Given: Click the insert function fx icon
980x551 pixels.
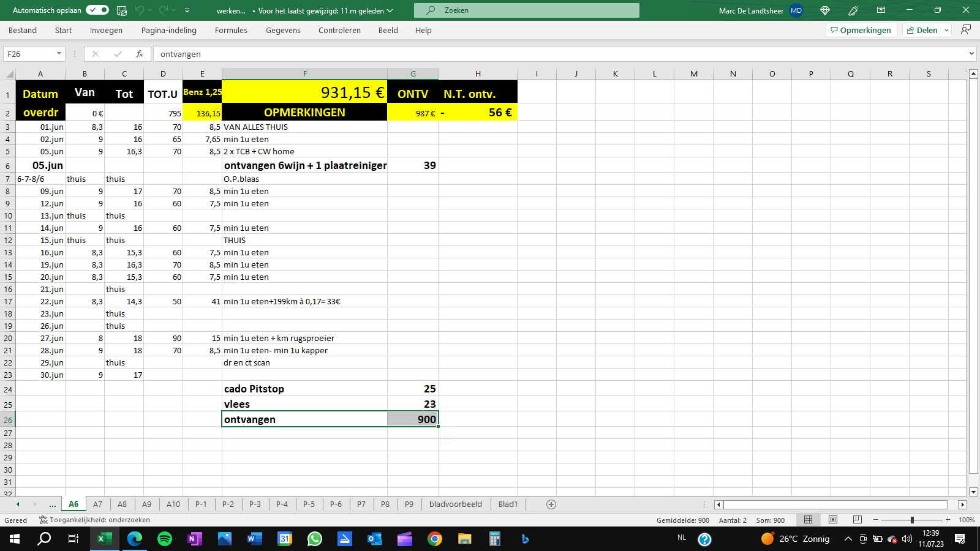Looking at the screenshot, I should (140, 54).
